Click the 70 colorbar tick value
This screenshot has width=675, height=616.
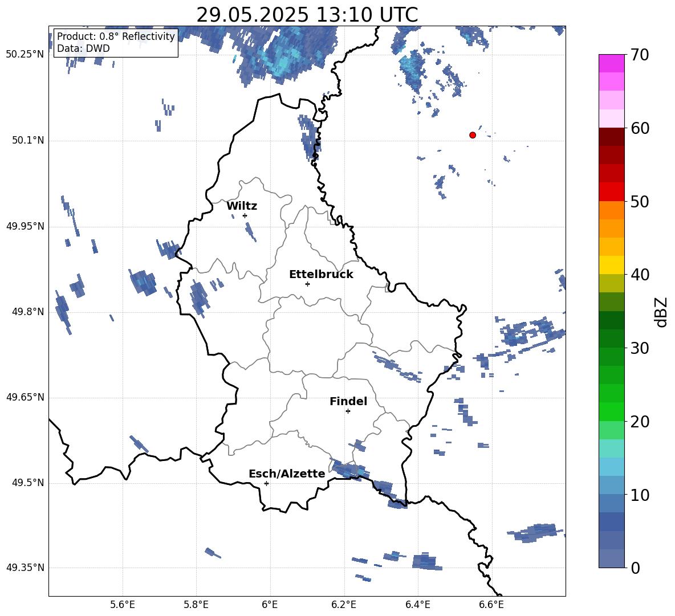click(x=640, y=55)
